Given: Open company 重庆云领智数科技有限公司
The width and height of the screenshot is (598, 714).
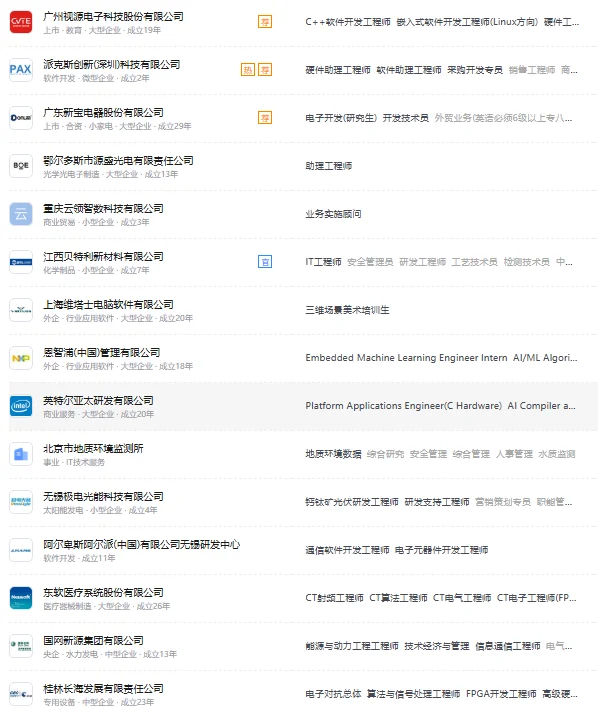Looking at the screenshot, I should coord(103,209).
